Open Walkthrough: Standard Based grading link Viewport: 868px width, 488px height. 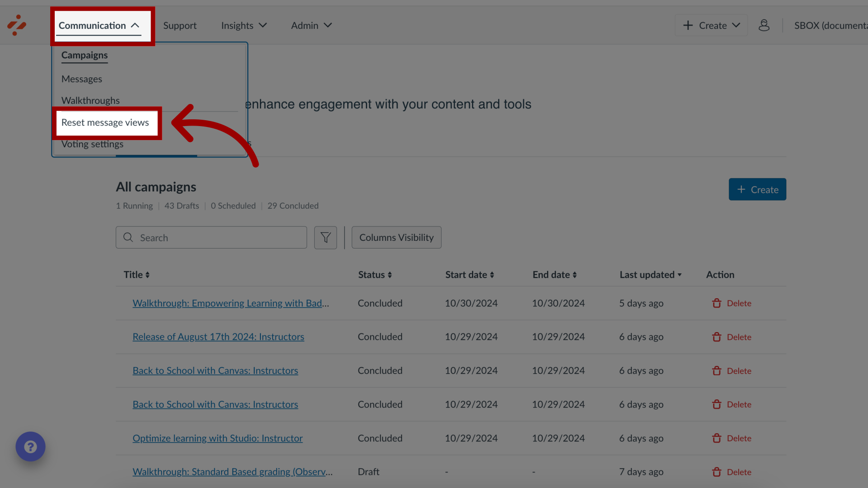232,472
